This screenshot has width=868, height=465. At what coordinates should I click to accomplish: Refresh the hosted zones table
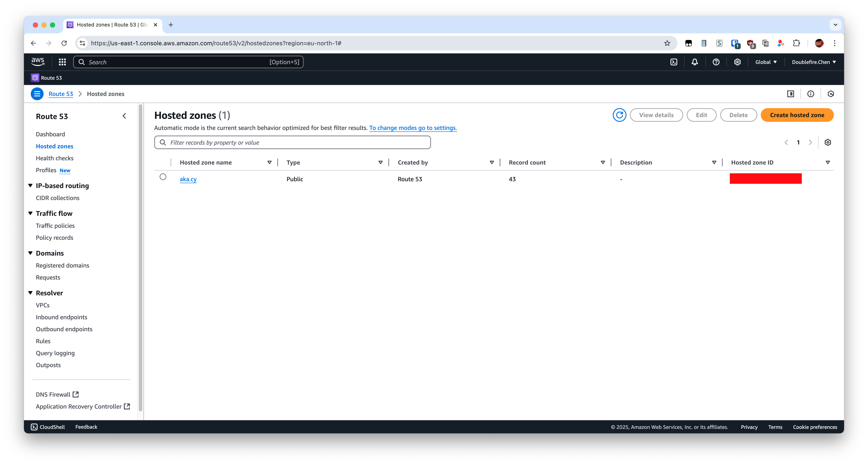[x=619, y=115]
